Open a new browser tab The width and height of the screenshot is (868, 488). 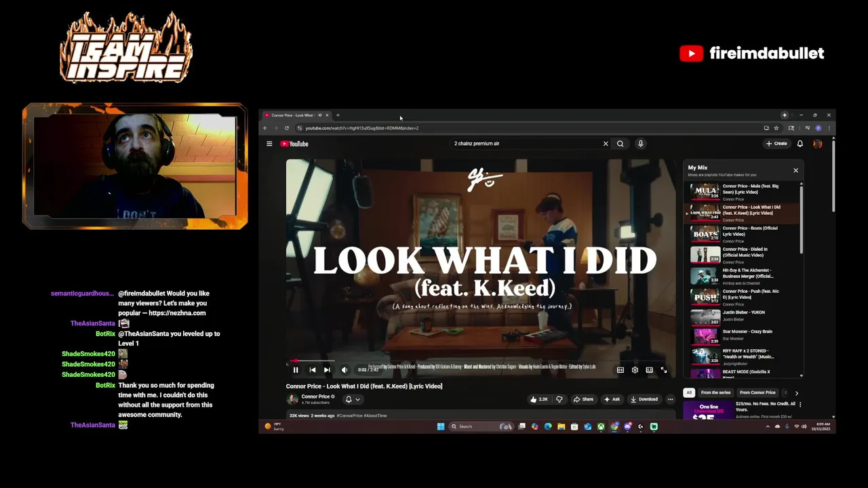pos(338,115)
